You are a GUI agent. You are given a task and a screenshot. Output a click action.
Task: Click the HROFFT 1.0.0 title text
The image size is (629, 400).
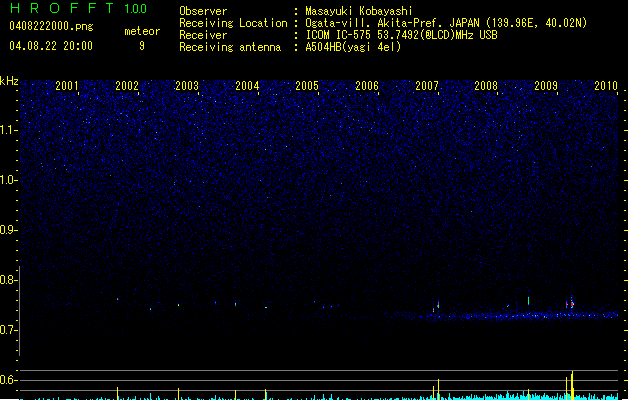tap(79, 8)
